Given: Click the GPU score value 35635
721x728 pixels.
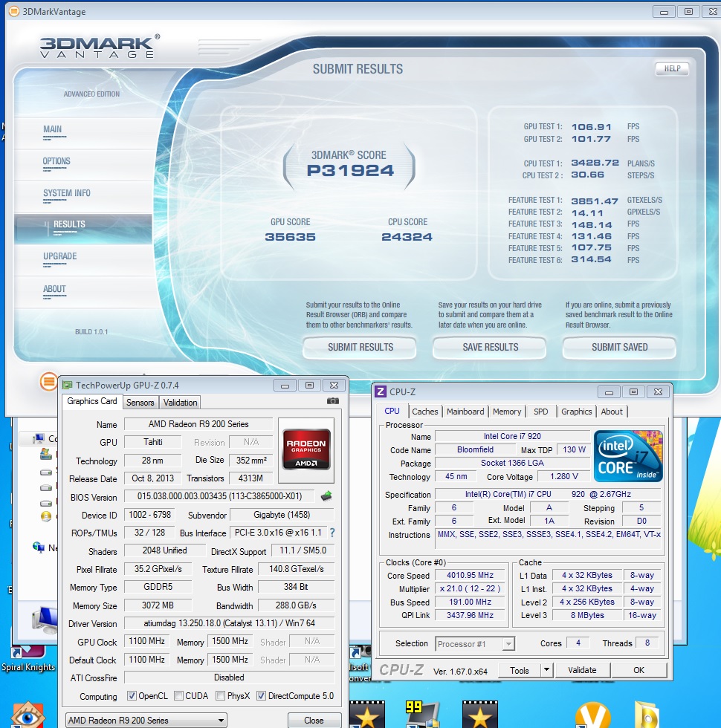Looking at the screenshot, I should pyautogui.click(x=291, y=237).
